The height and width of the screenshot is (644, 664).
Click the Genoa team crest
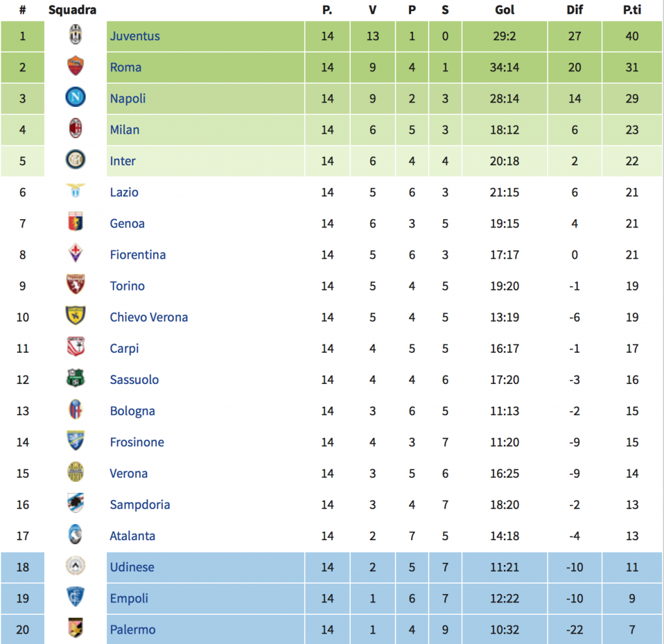[x=76, y=223]
